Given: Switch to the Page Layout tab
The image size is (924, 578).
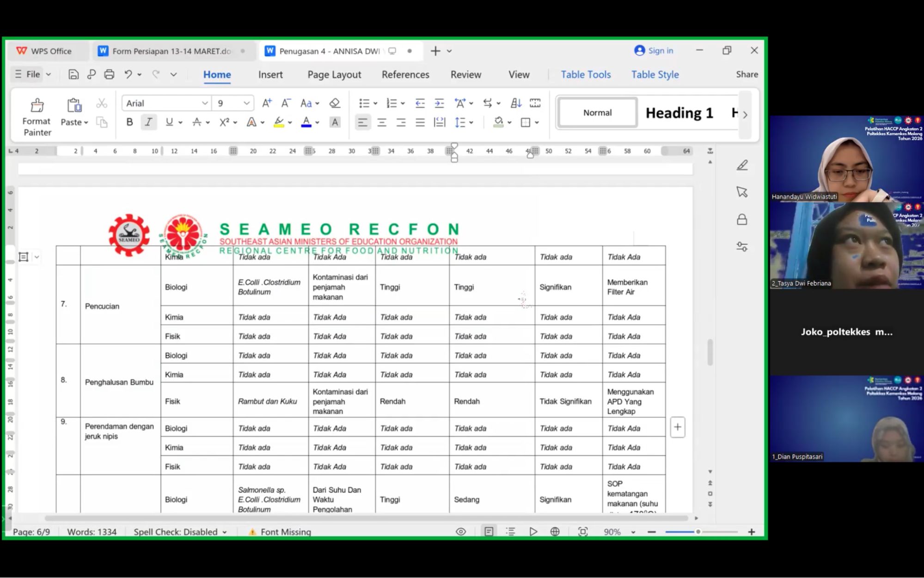Looking at the screenshot, I should 334,74.
